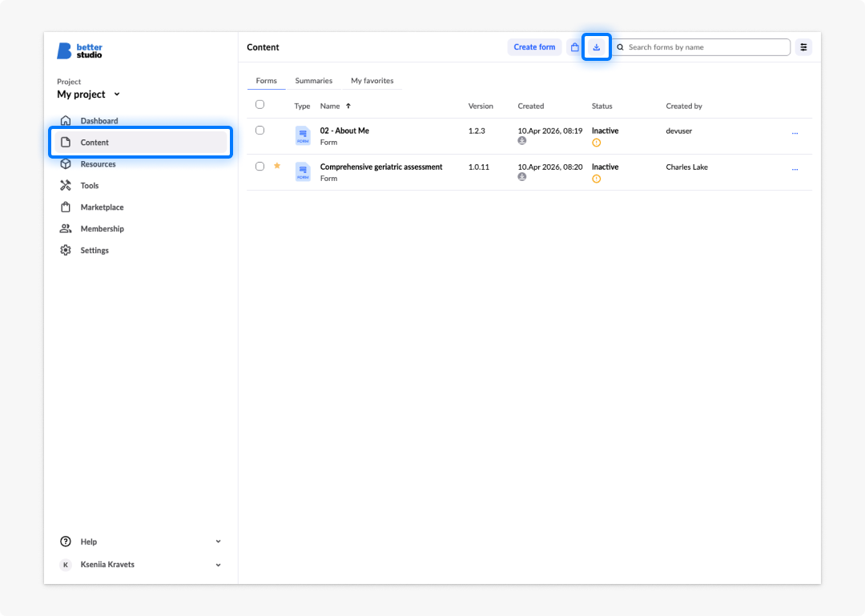Viewport: 865px width, 616px height.
Task: Switch to My favorites tab
Action: pos(372,81)
